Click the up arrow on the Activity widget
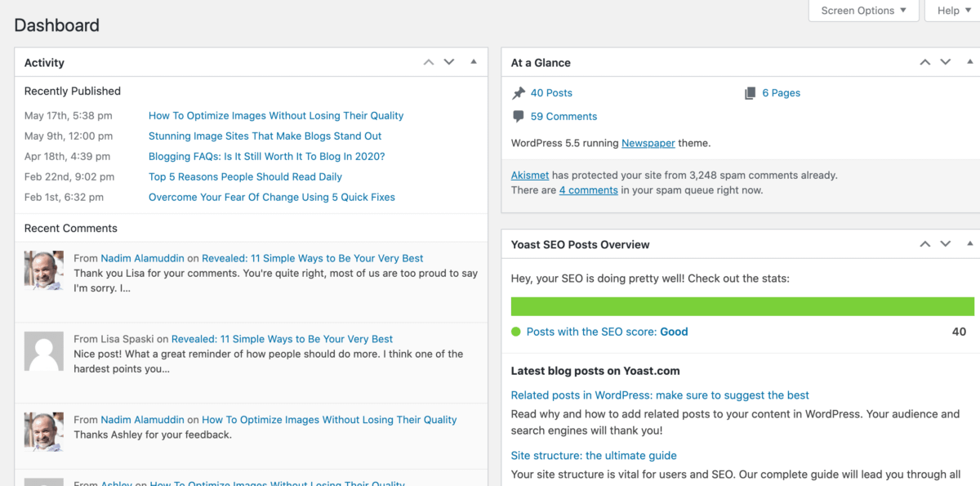 click(x=428, y=62)
